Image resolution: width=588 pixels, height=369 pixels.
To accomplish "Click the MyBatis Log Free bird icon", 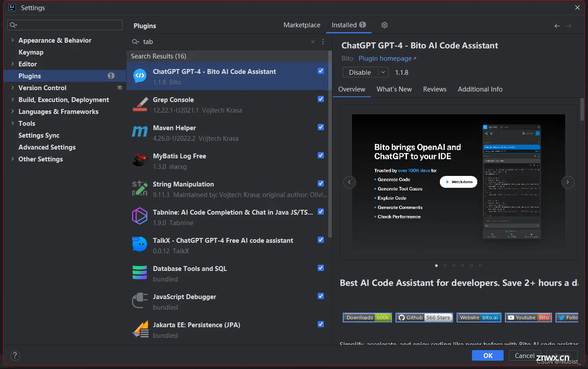I will coord(140,161).
